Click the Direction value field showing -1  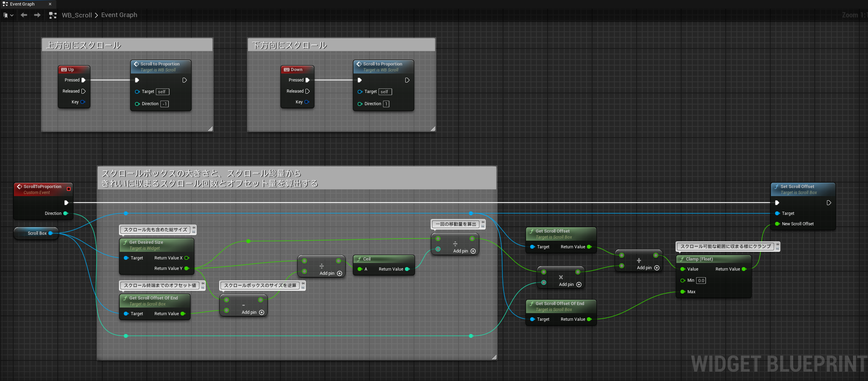coord(165,104)
